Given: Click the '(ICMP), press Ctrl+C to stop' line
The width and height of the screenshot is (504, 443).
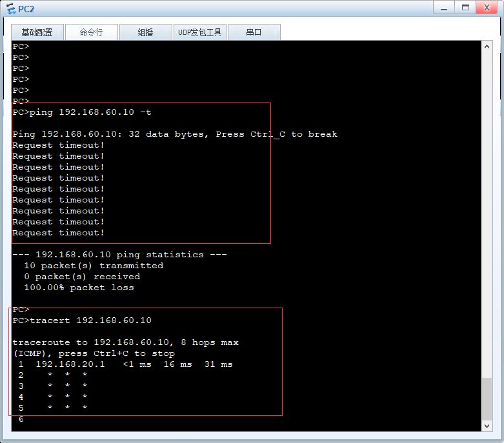Looking at the screenshot, I should click(x=94, y=353).
